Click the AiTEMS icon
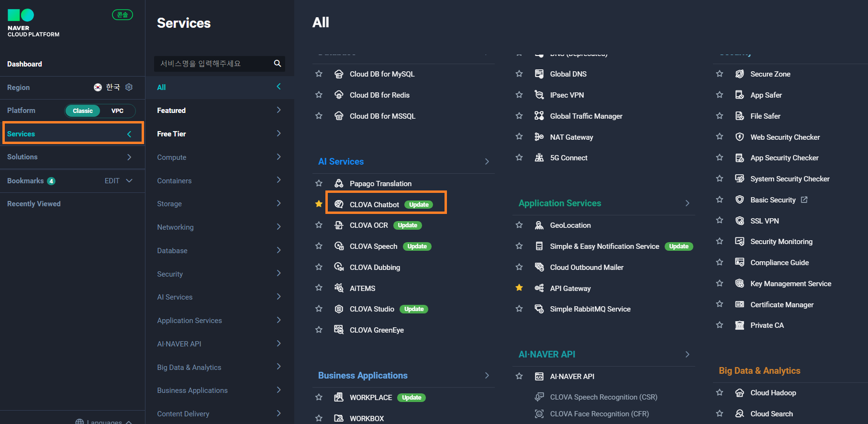868x424 pixels. click(x=339, y=288)
